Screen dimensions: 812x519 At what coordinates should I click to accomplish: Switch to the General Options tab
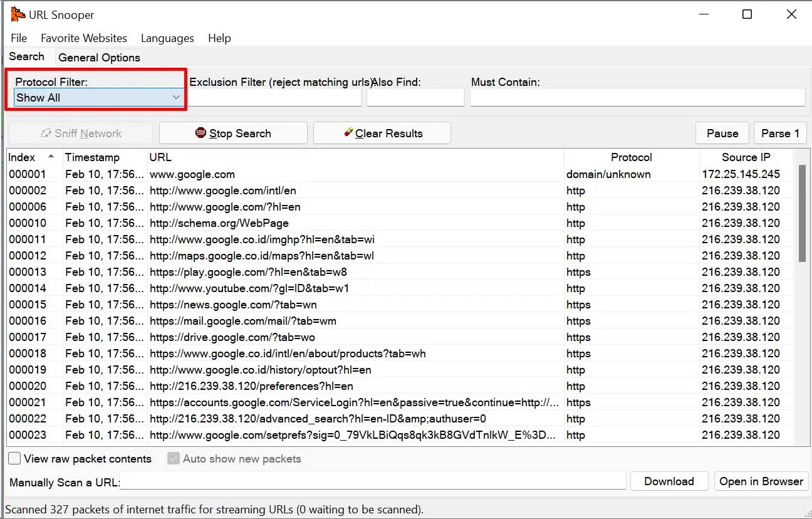pyautogui.click(x=99, y=58)
